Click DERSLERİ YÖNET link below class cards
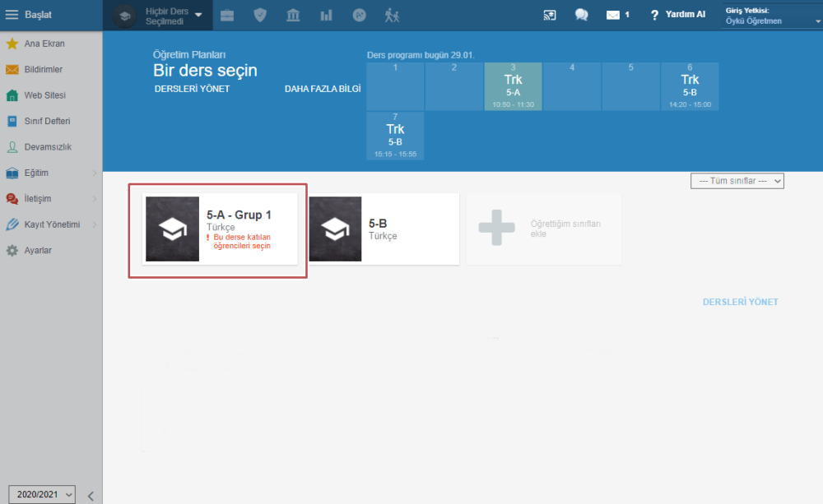Viewport: 823px width, 504px height. 741,302
